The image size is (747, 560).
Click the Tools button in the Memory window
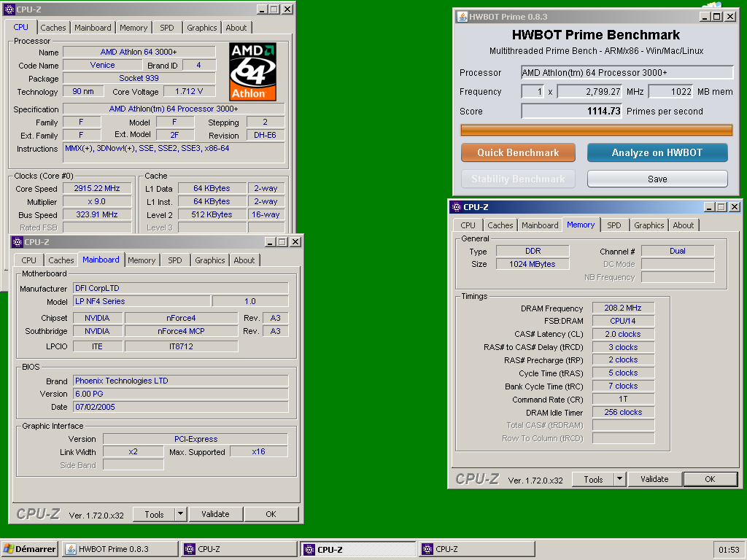point(593,479)
